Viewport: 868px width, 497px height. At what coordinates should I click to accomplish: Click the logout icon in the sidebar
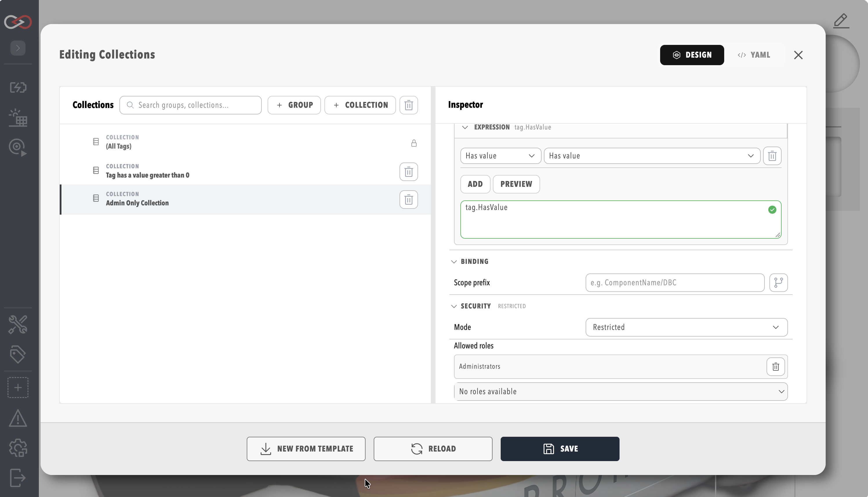(18, 478)
